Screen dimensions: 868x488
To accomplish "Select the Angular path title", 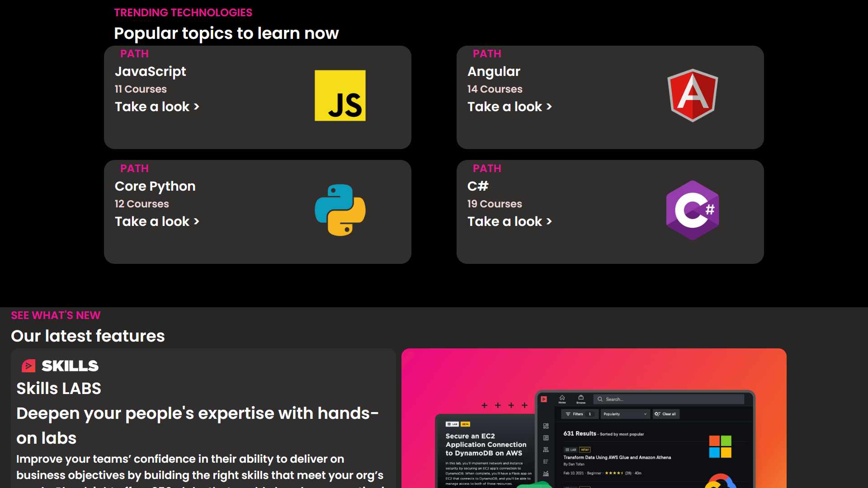I will click(494, 71).
